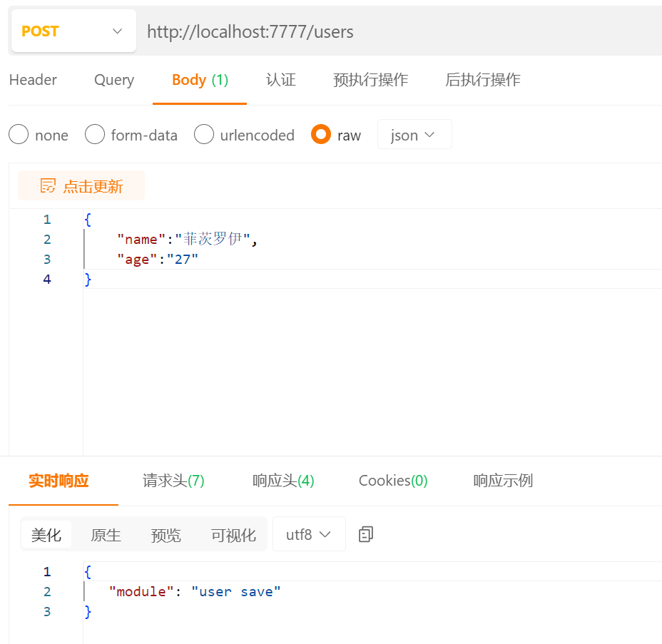View the 响应头(4) response headers tab
The width and height of the screenshot is (662, 644).
[284, 481]
